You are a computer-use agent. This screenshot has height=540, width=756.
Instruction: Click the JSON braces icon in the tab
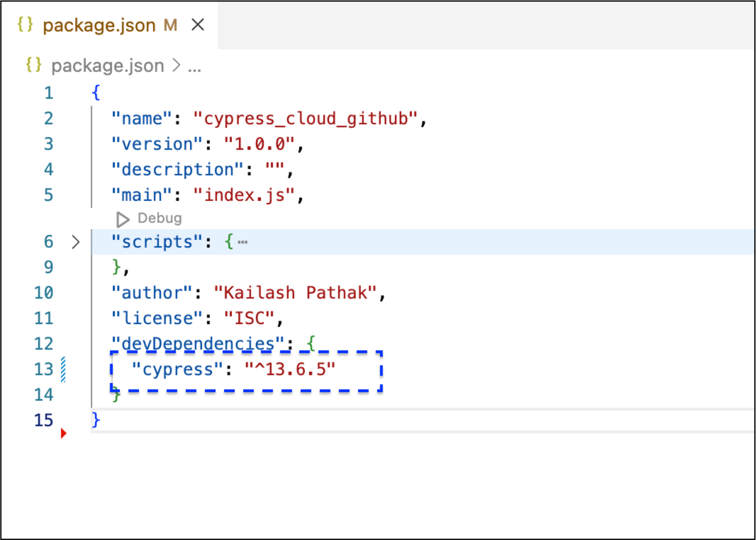pyautogui.click(x=25, y=25)
